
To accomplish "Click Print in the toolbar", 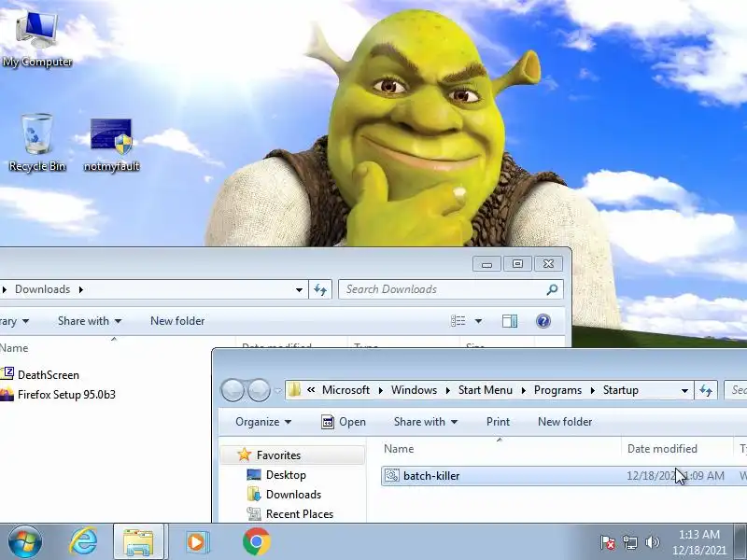I will click(x=498, y=422).
